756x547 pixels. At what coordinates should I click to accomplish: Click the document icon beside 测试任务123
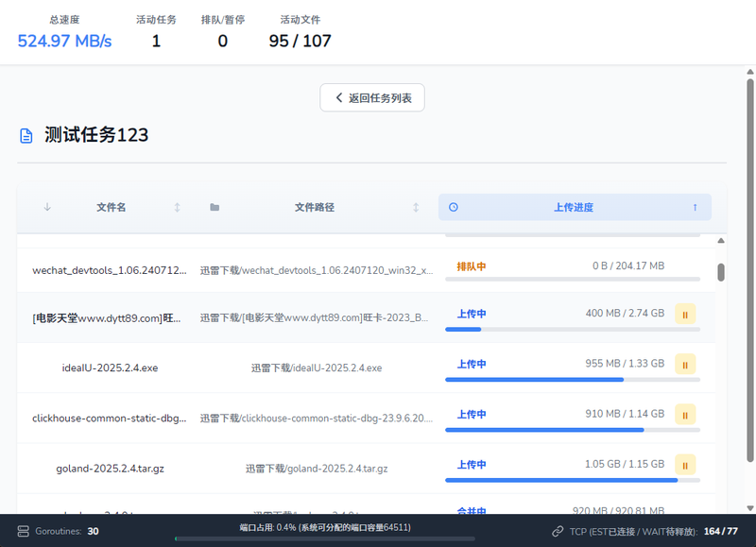coord(26,136)
